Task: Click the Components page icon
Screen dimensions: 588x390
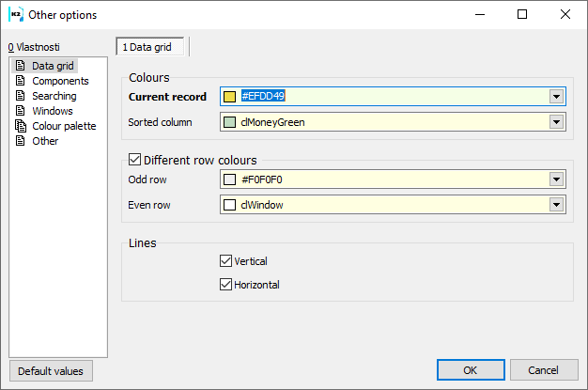Action: [20, 81]
